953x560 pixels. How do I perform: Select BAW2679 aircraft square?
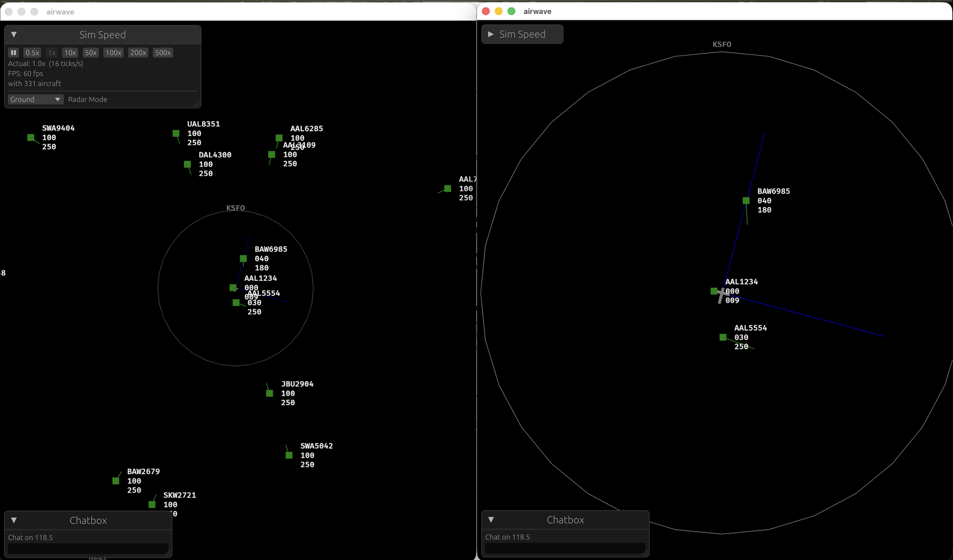[116, 481]
